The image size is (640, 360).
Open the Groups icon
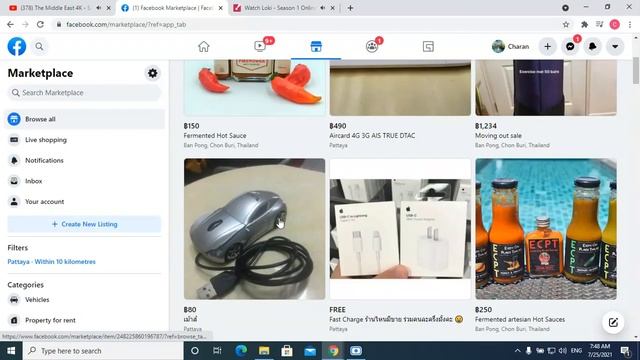pyautogui.click(x=372, y=47)
